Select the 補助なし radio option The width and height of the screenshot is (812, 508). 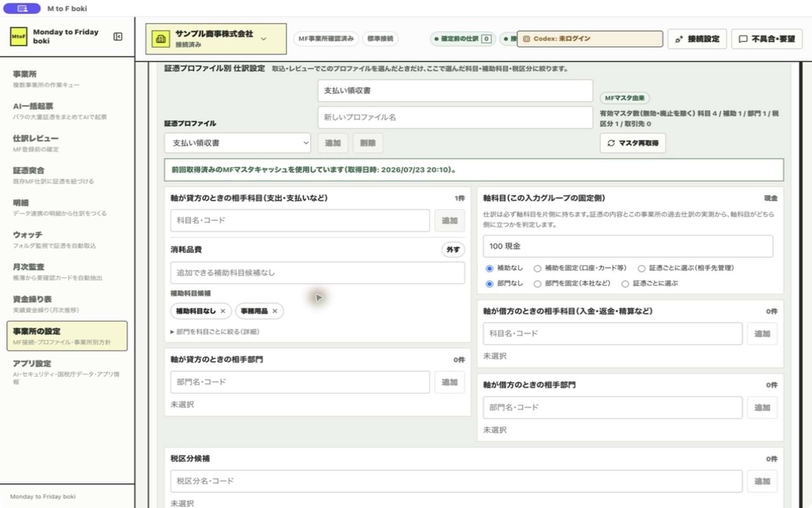[x=490, y=268]
